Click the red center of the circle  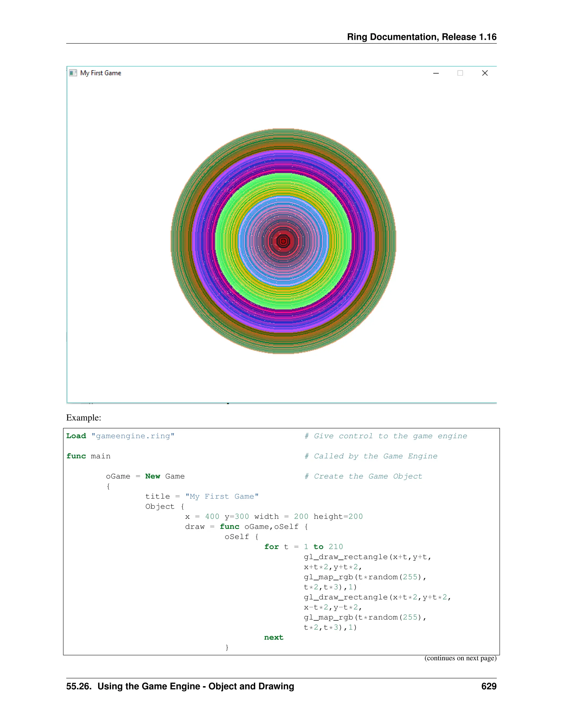click(x=283, y=241)
